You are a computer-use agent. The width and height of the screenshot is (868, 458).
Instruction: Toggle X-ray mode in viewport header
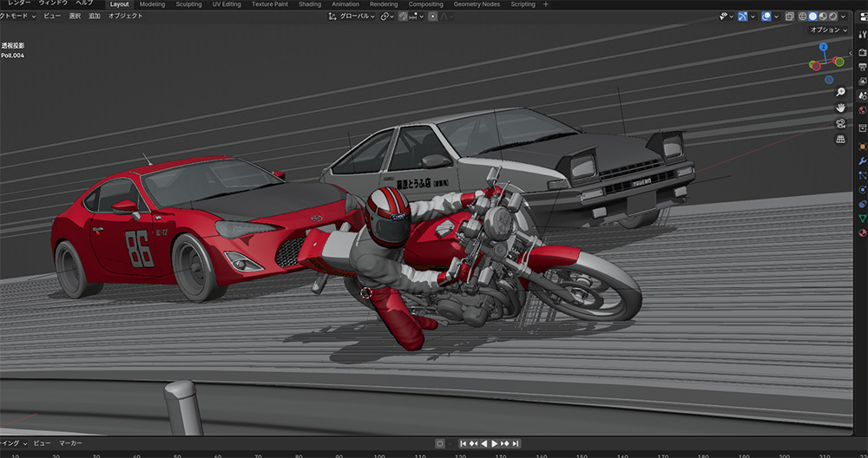click(788, 16)
